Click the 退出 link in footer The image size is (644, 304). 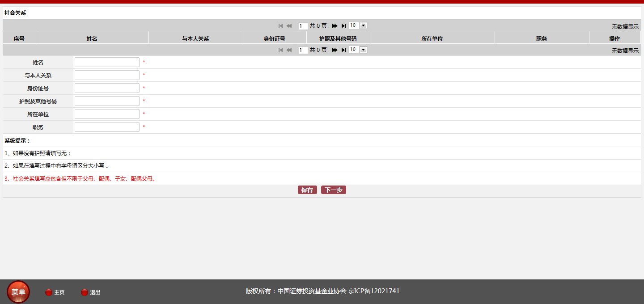[x=95, y=292]
